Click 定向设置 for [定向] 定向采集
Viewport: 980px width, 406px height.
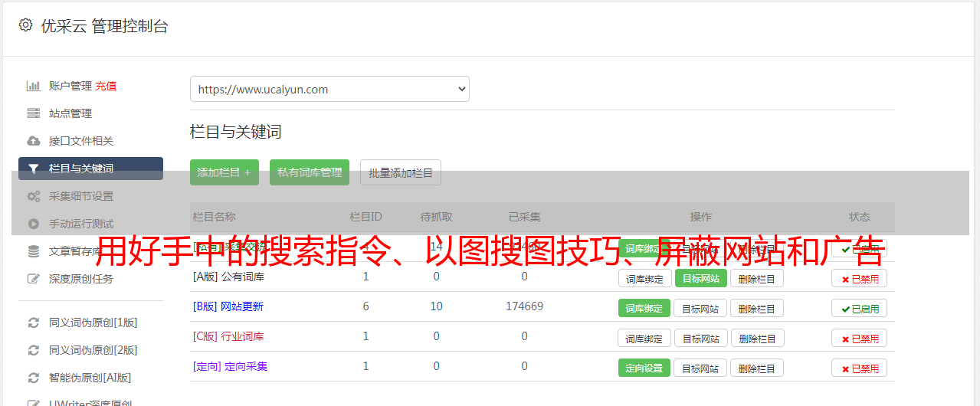tap(644, 368)
